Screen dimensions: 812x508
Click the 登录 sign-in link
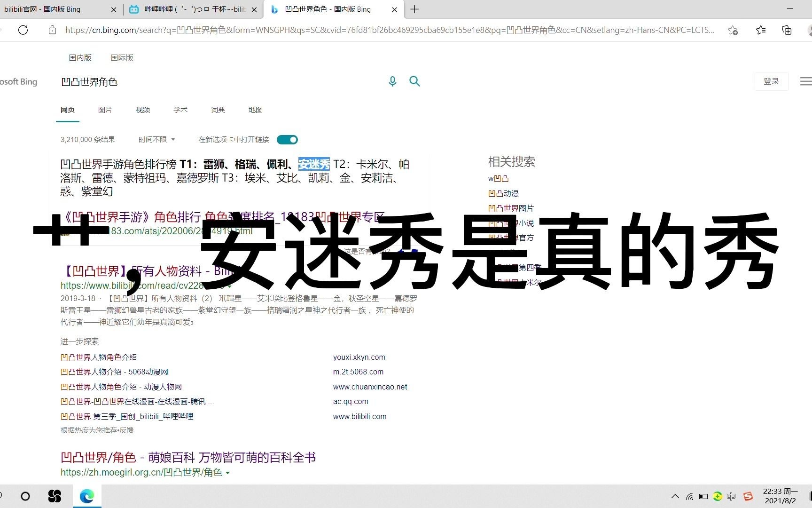tap(771, 81)
